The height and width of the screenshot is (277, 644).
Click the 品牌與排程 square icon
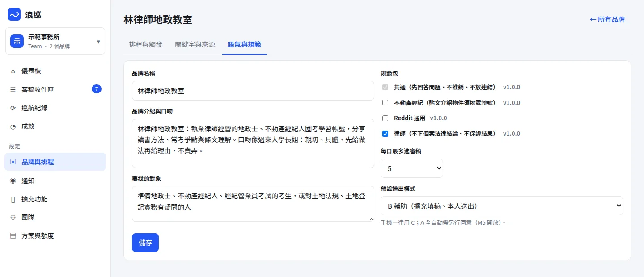point(13,162)
